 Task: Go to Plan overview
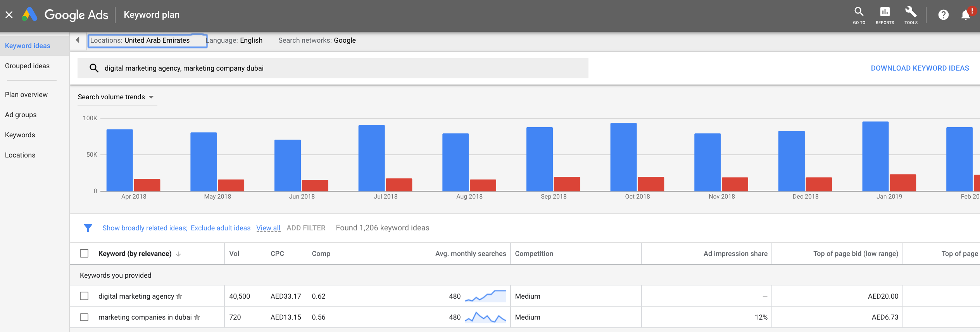coord(26,95)
